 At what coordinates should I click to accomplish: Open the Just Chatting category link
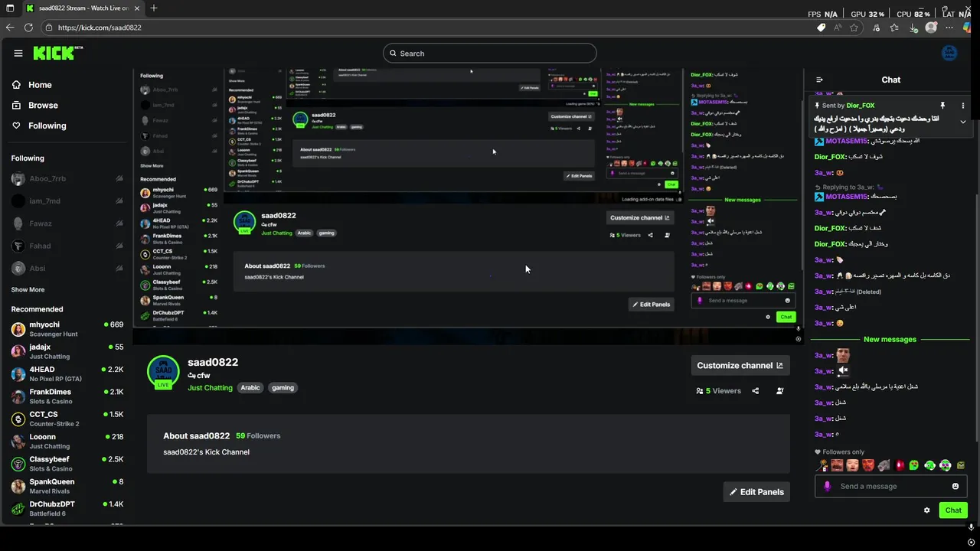(210, 388)
